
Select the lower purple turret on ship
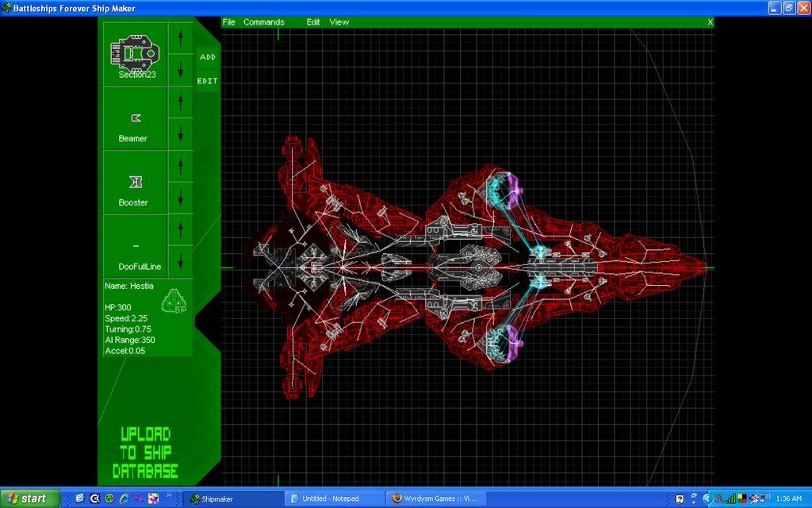[515, 343]
